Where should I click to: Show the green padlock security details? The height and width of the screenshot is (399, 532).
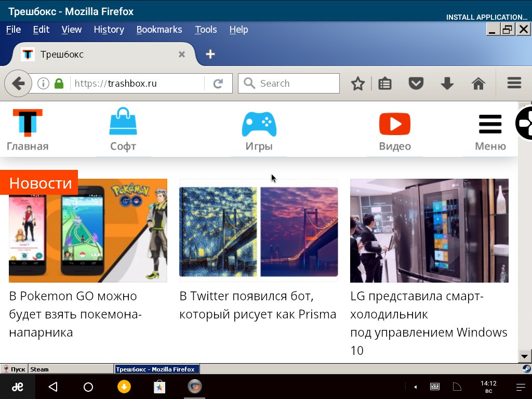pyautogui.click(x=59, y=84)
